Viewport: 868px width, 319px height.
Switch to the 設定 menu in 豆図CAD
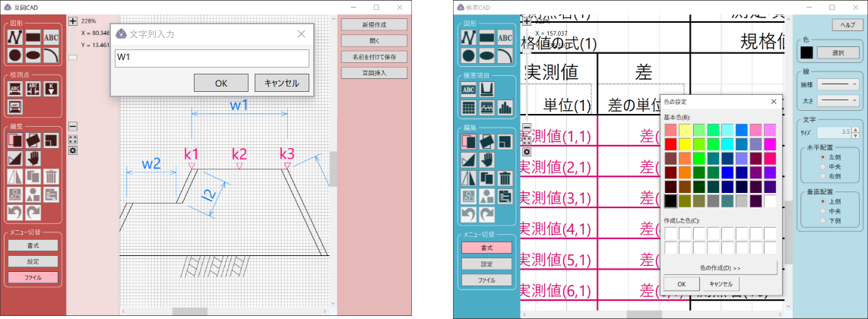tap(33, 261)
